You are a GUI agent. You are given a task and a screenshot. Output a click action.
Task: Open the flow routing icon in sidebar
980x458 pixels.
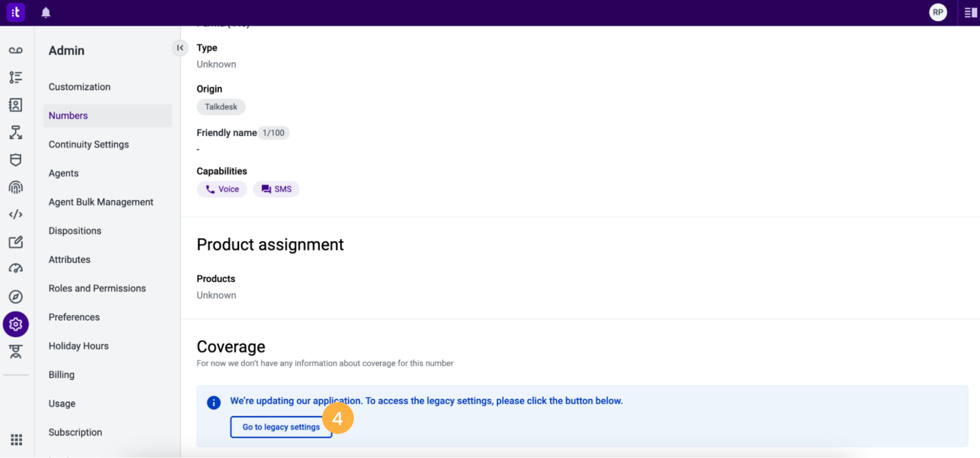coord(16,132)
